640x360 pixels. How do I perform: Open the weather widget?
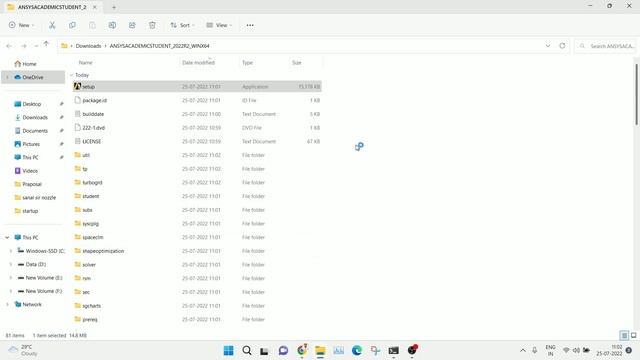coord(23,350)
